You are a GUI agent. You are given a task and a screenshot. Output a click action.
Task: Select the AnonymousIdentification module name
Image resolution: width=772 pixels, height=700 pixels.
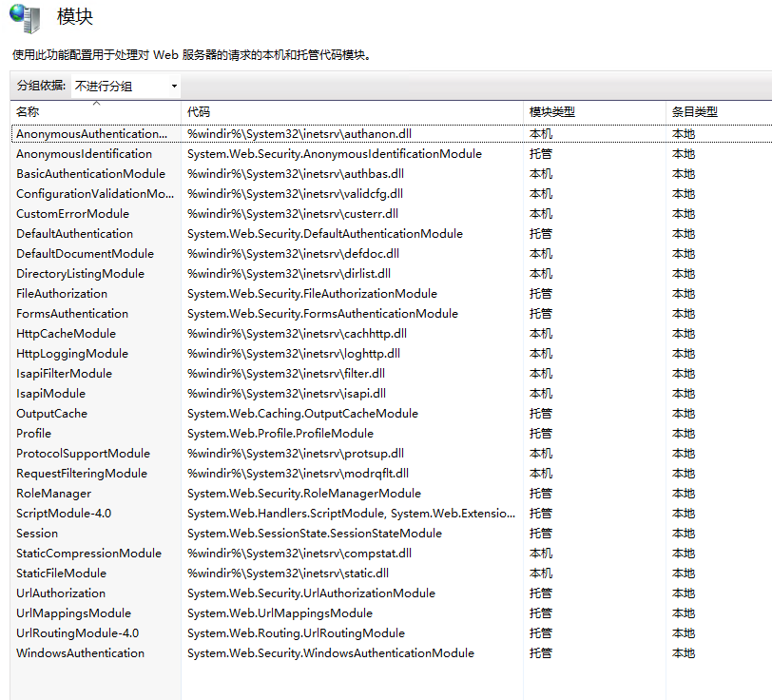tap(85, 154)
